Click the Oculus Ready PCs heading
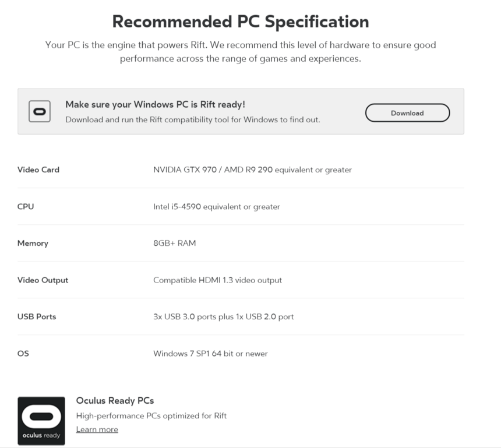Viewport: 501px width, 448px height. pyautogui.click(x=115, y=401)
